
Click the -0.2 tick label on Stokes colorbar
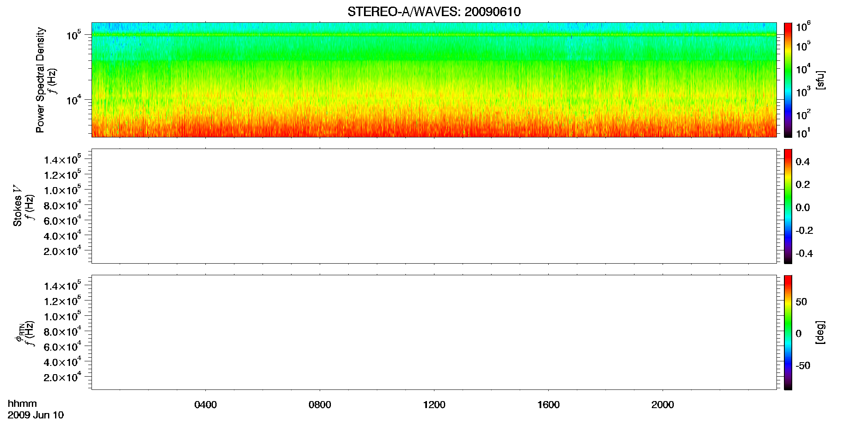(804, 231)
